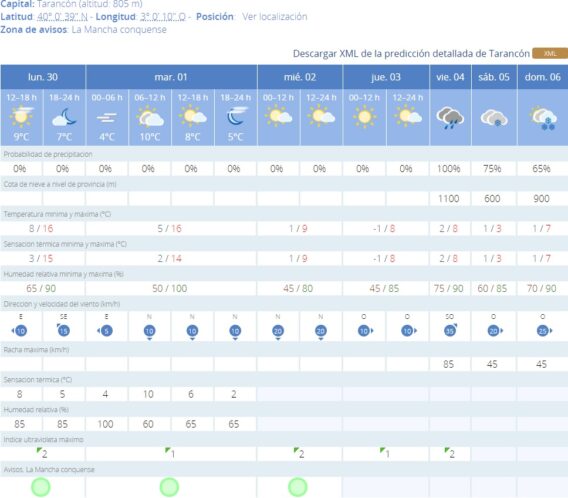
Task: Click Descargar XML de la predicción text
Action: [411, 54]
